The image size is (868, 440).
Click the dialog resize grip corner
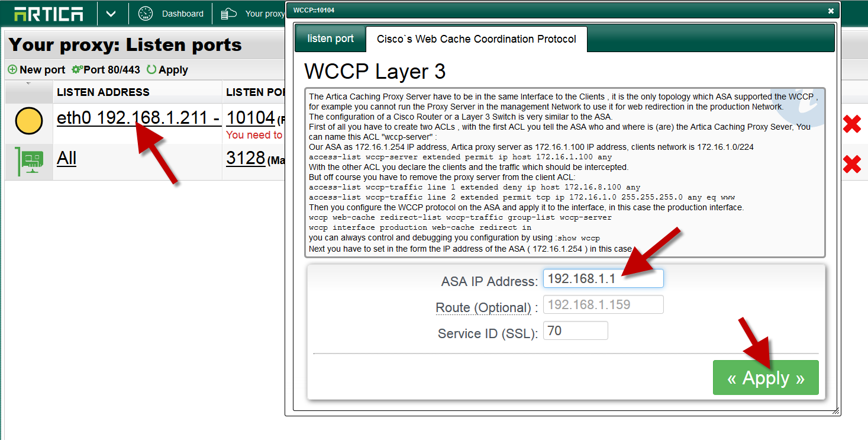(835, 410)
